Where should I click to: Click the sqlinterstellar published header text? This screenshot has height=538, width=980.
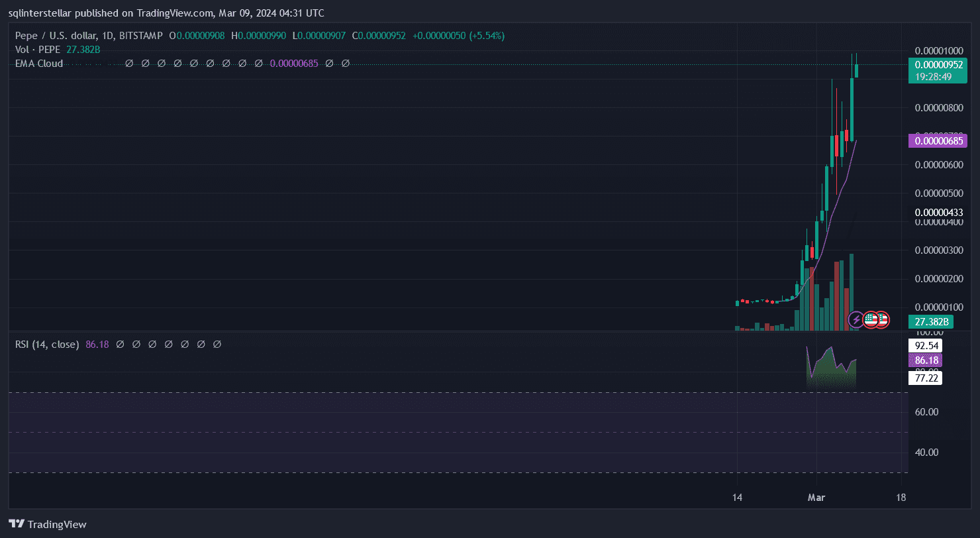point(167,13)
